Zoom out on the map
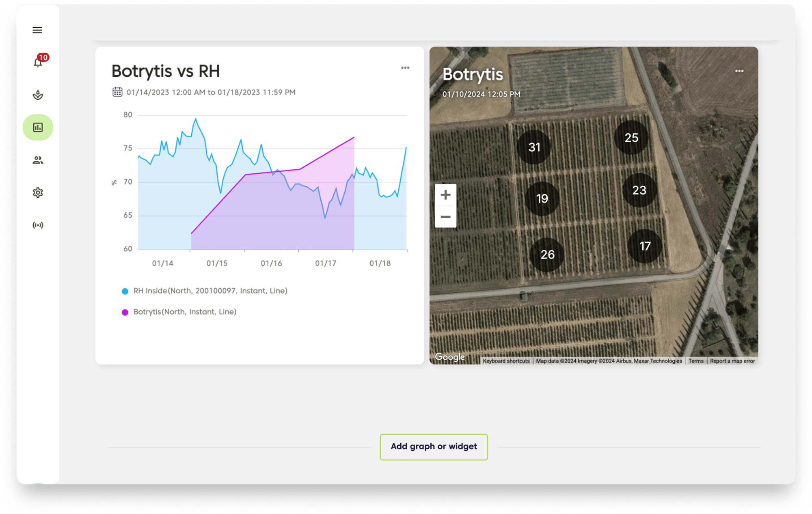Image resolution: width=812 pixels, height=514 pixels. point(445,217)
